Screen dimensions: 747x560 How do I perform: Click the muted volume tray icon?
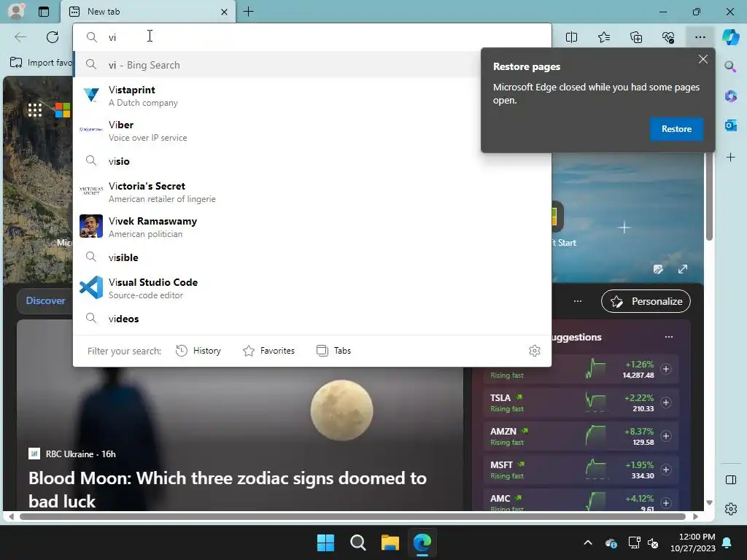pyautogui.click(x=653, y=542)
